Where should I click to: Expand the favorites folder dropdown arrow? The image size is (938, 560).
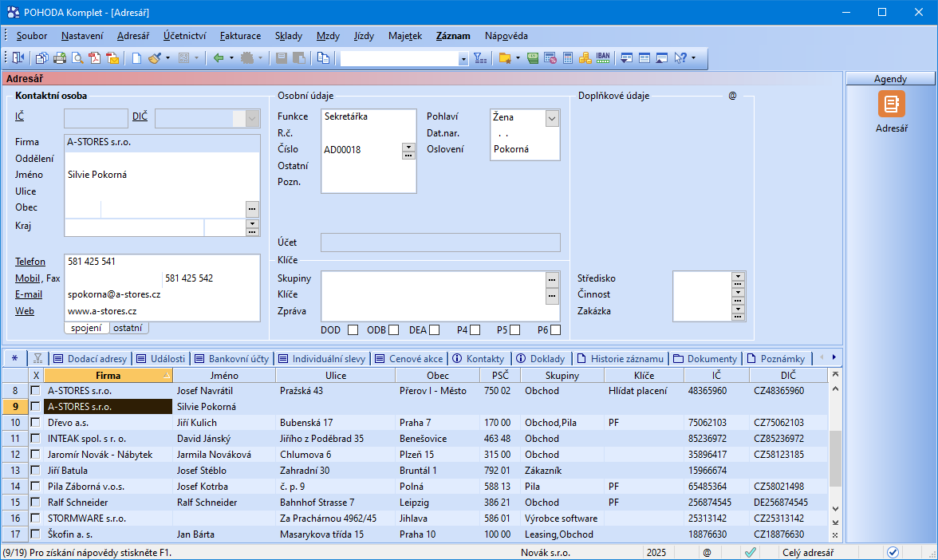coord(518,58)
